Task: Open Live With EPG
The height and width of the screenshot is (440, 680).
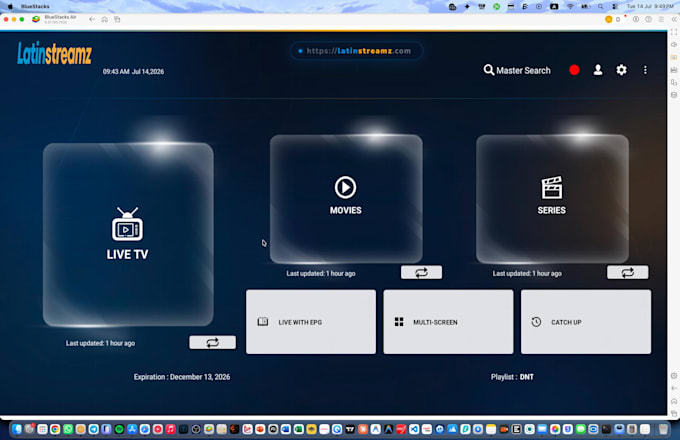Action: tap(311, 322)
